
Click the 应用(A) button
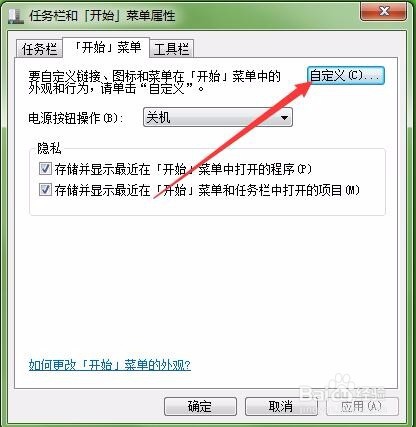pyautogui.click(x=362, y=406)
